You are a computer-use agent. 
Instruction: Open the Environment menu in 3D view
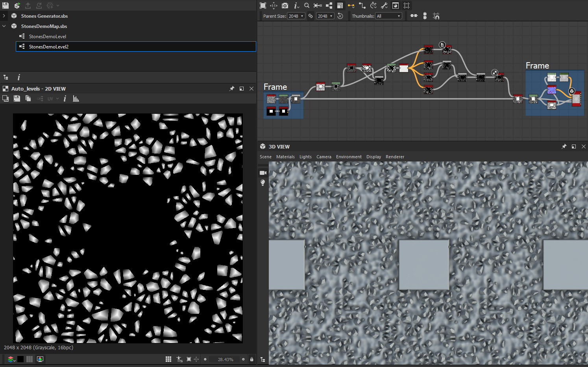click(349, 156)
